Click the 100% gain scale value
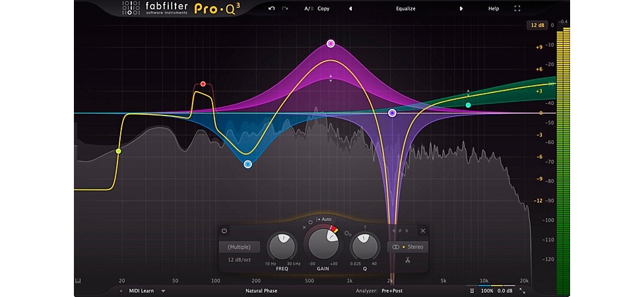 click(487, 291)
